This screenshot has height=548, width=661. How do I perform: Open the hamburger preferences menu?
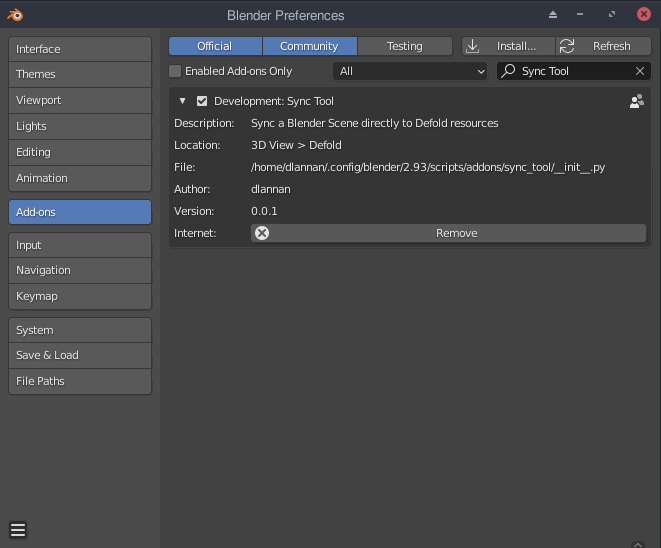tap(18, 530)
